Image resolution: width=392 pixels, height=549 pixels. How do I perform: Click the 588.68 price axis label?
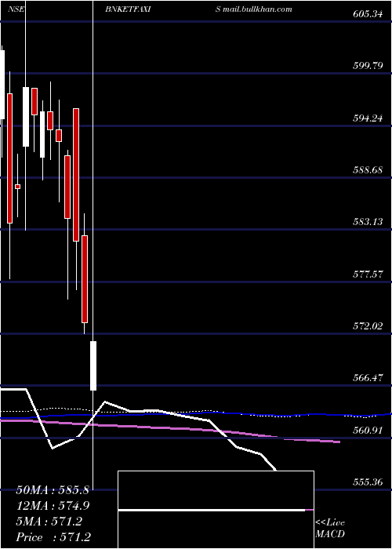point(368,170)
